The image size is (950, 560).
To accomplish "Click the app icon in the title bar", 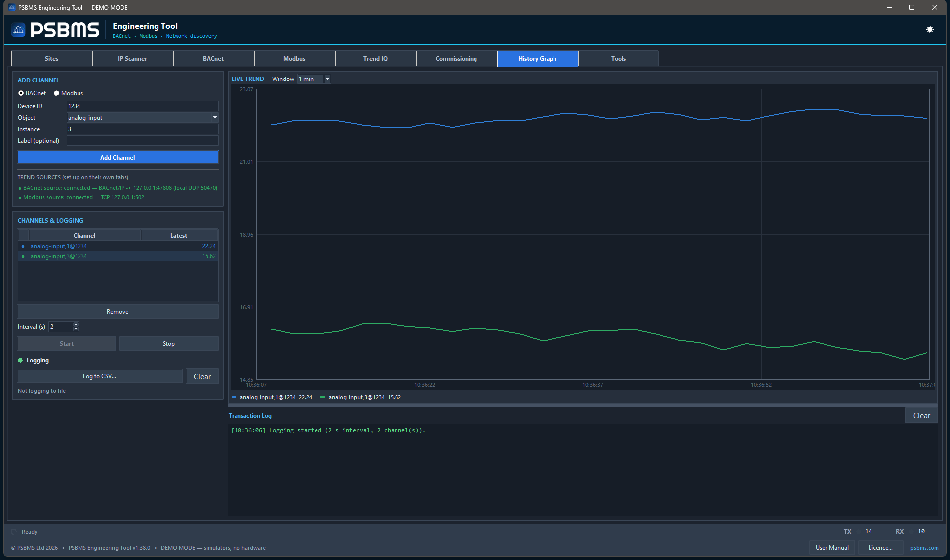I will click(12, 7).
